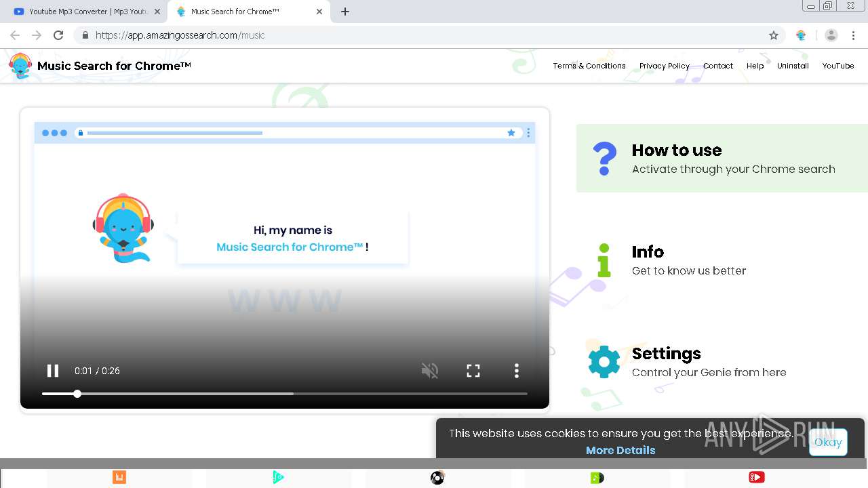The image size is (868, 488).
Task: Click the green play music shortcut icon
Action: click(279, 478)
